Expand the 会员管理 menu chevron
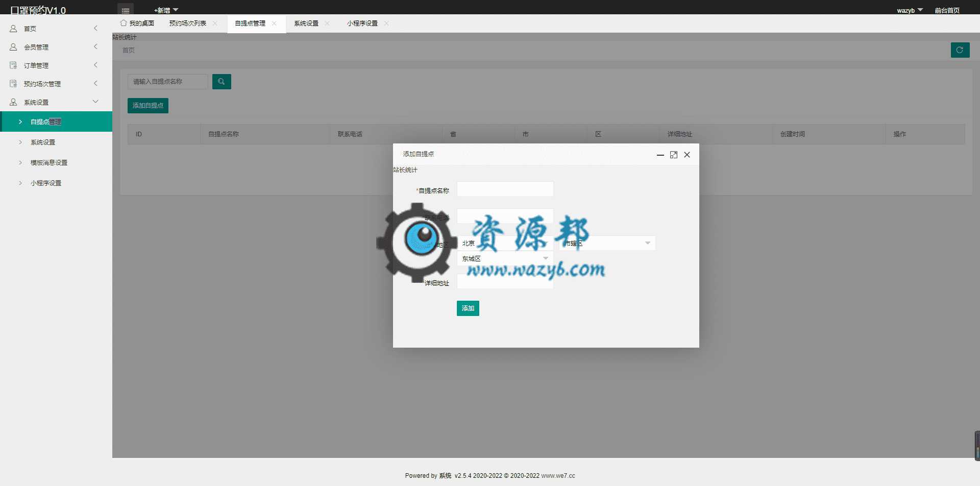Viewport: 980px width, 486px height. [95, 46]
